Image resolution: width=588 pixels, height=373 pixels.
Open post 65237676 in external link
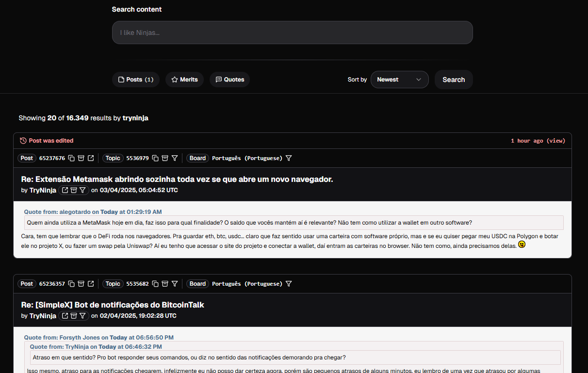91,158
